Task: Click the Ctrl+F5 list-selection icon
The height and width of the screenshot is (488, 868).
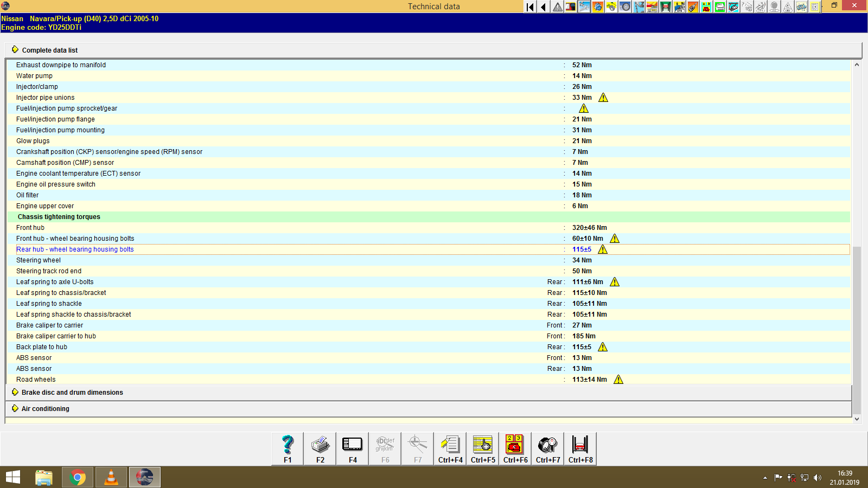Action: [482, 446]
